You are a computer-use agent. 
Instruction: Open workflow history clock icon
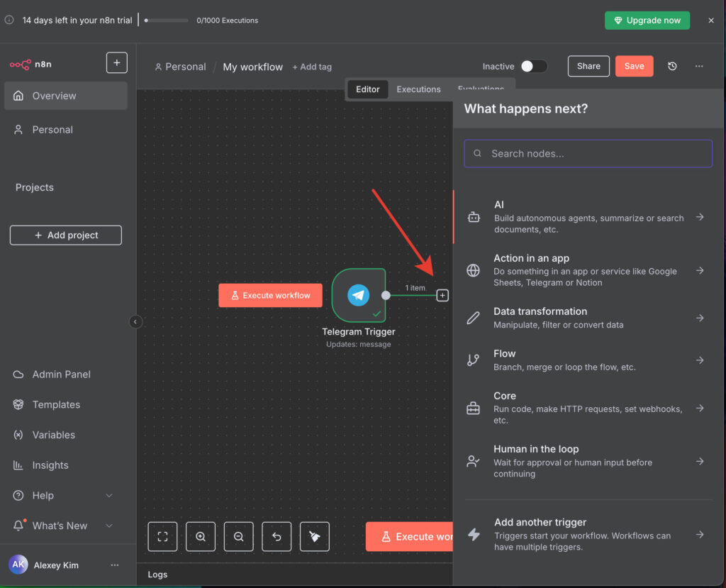(672, 66)
